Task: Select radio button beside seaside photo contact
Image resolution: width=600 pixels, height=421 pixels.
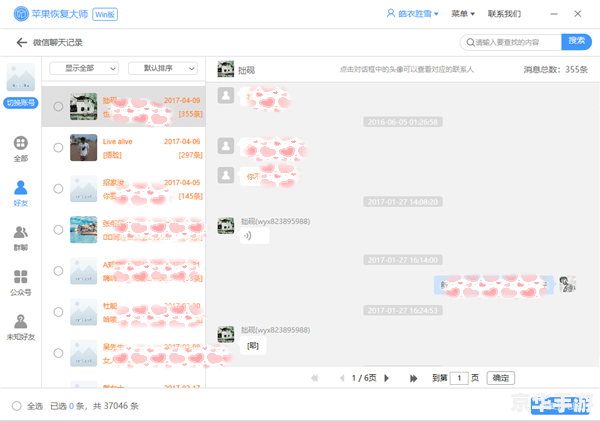Action: coord(58,230)
